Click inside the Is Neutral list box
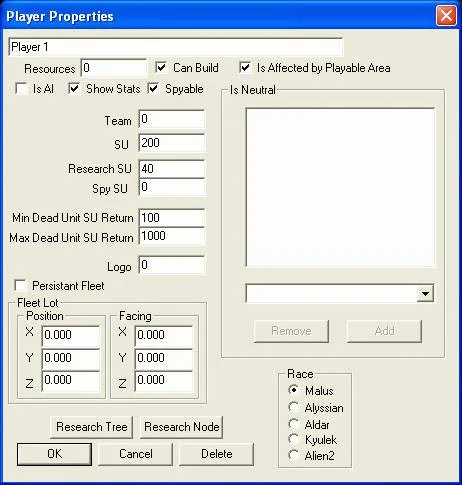This screenshot has height=485, width=462. (x=340, y=187)
